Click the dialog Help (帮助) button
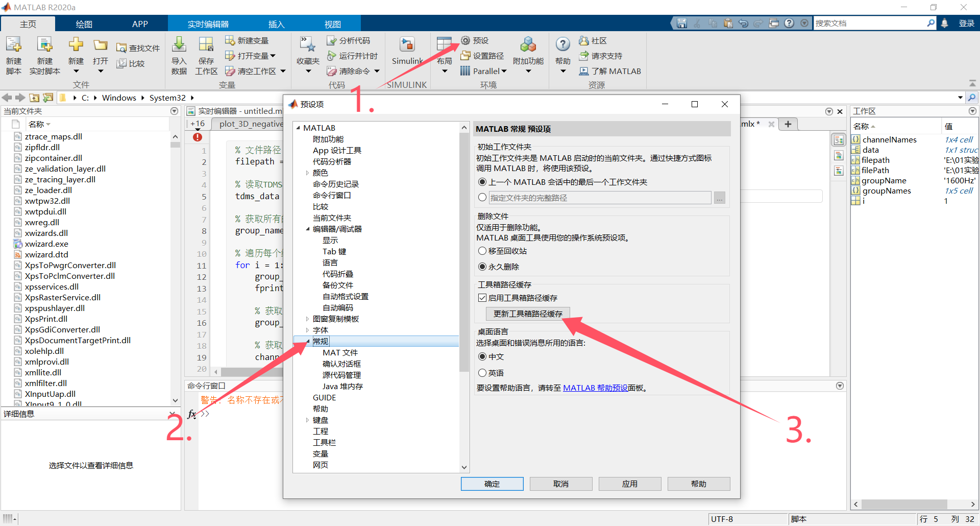The width and height of the screenshot is (980, 526). [699, 484]
